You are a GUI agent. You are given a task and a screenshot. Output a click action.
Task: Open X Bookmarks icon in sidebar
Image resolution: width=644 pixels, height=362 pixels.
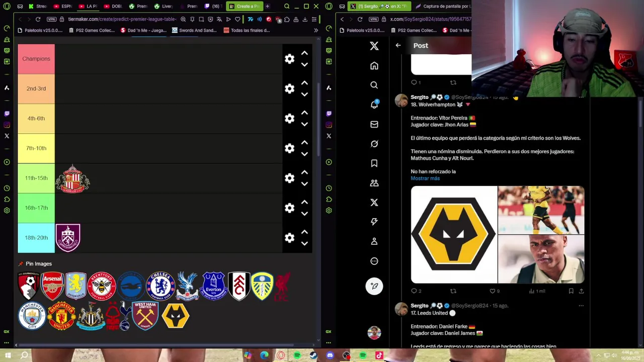point(374,163)
